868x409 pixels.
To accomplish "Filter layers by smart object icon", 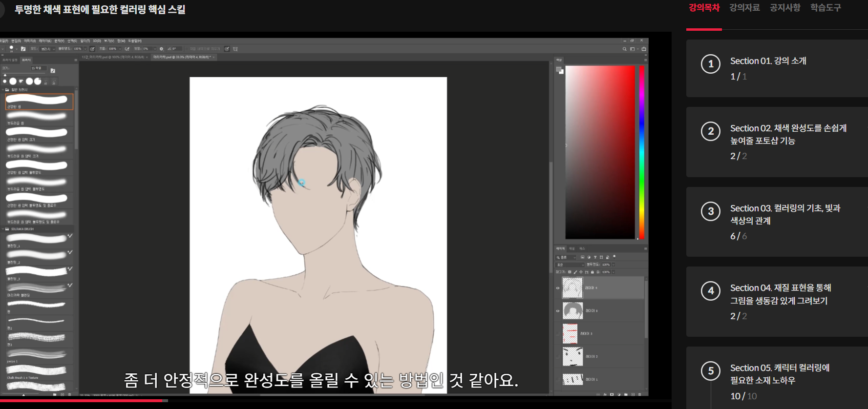I will [608, 257].
